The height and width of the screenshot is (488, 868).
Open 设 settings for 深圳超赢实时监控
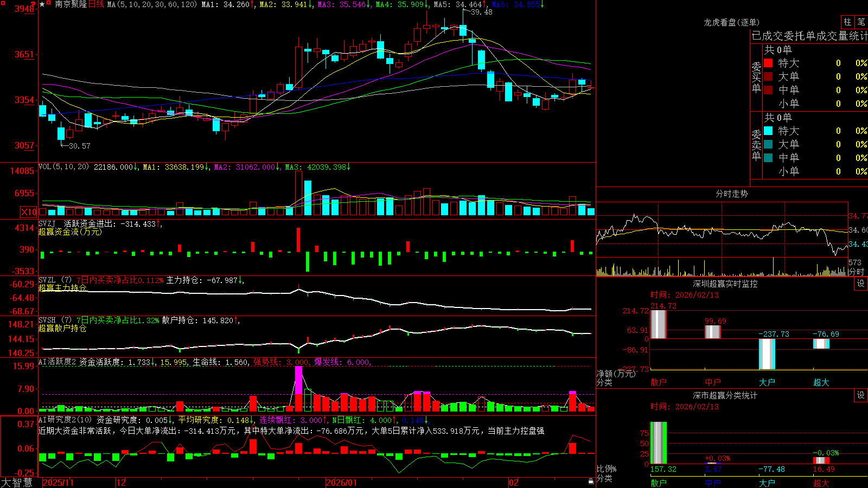[x=861, y=284]
